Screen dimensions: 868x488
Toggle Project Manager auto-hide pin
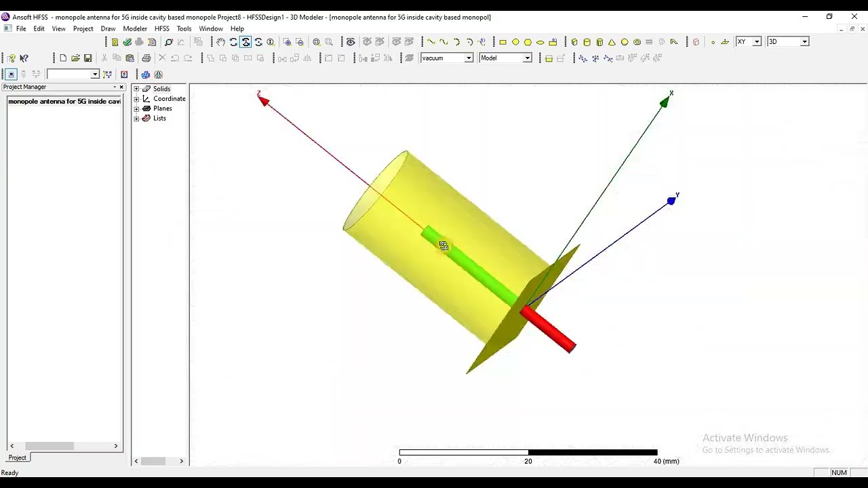click(x=115, y=87)
